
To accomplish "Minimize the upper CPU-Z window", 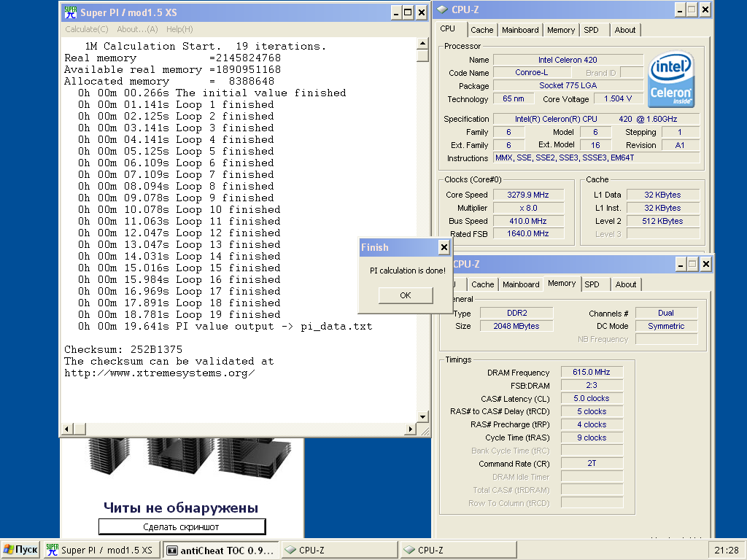I will point(681,9).
